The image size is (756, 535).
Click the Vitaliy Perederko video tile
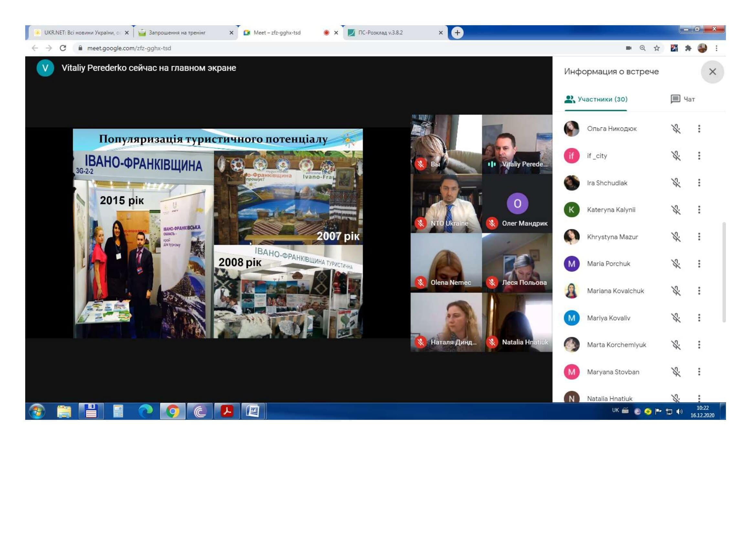coord(517,144)
